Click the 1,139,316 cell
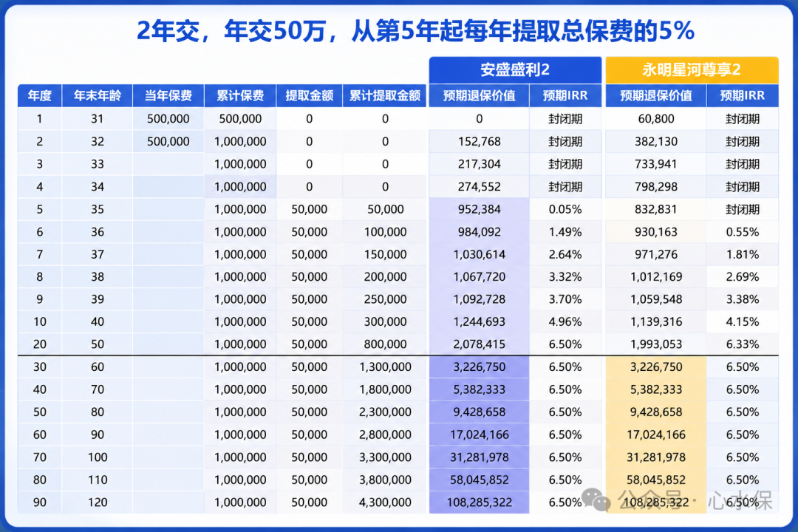Screen dimensions: 798x532 [x=656, y=321]
